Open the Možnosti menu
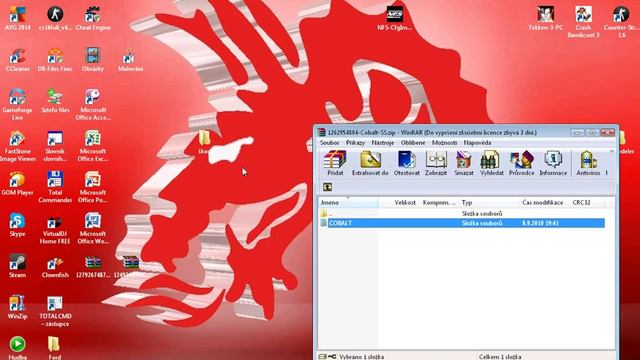Image resolution: width=640 pixels, height=360 pixels. (444, 142)
